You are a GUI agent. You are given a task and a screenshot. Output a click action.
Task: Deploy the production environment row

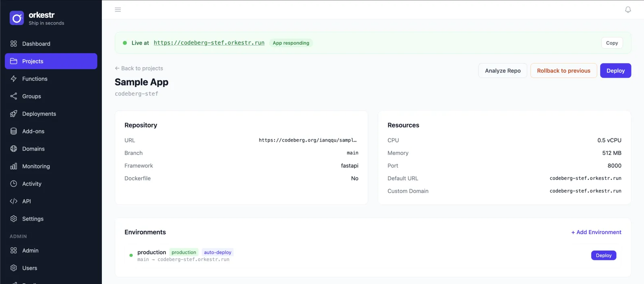603,255
